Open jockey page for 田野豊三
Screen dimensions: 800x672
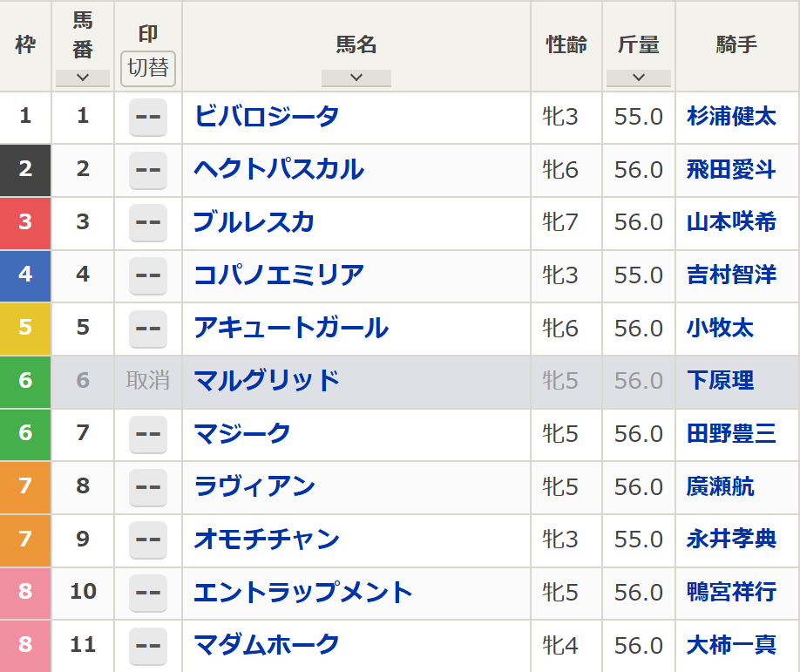(731, 434)
